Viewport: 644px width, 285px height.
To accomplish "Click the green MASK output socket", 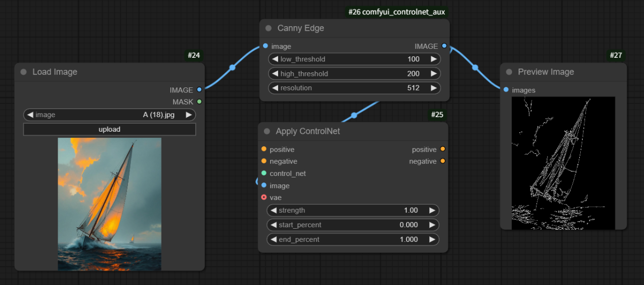I will [x=199, y=102].
